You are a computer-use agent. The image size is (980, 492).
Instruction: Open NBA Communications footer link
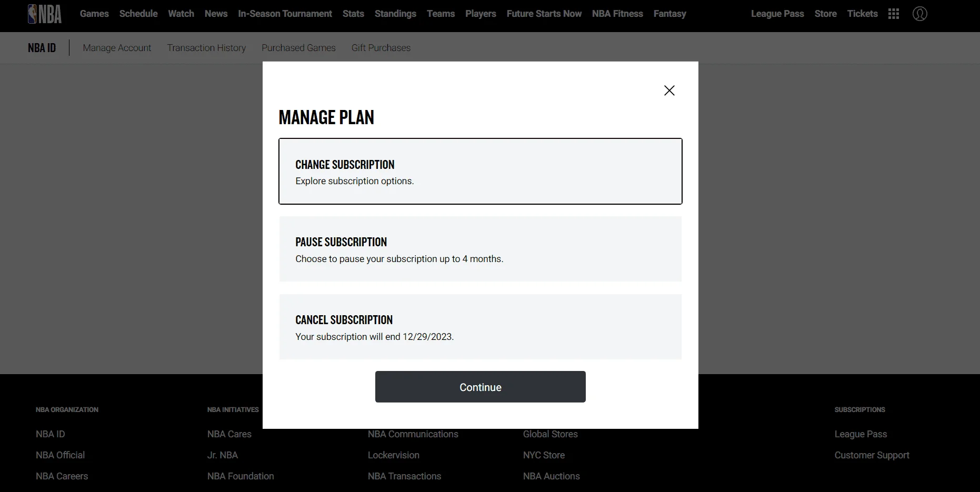pyautogui.click(x=413, y=434)
